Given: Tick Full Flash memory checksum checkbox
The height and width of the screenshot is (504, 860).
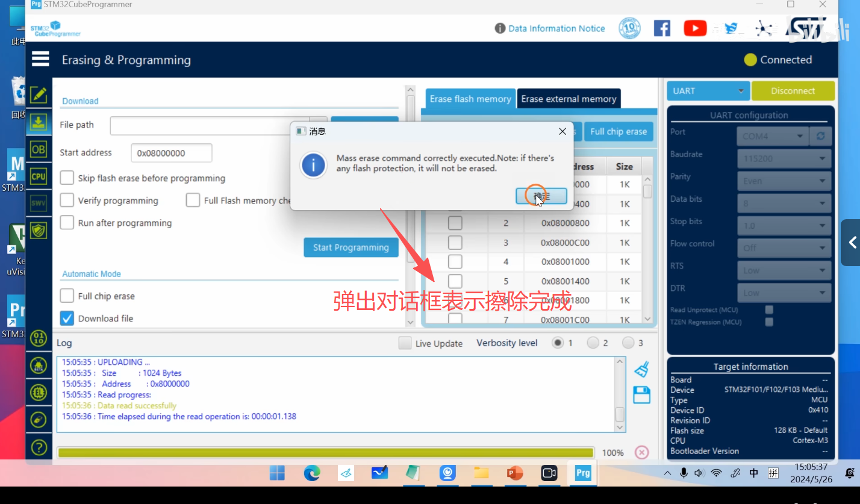Looking at the screenshot, I should (x=193, y=201).
